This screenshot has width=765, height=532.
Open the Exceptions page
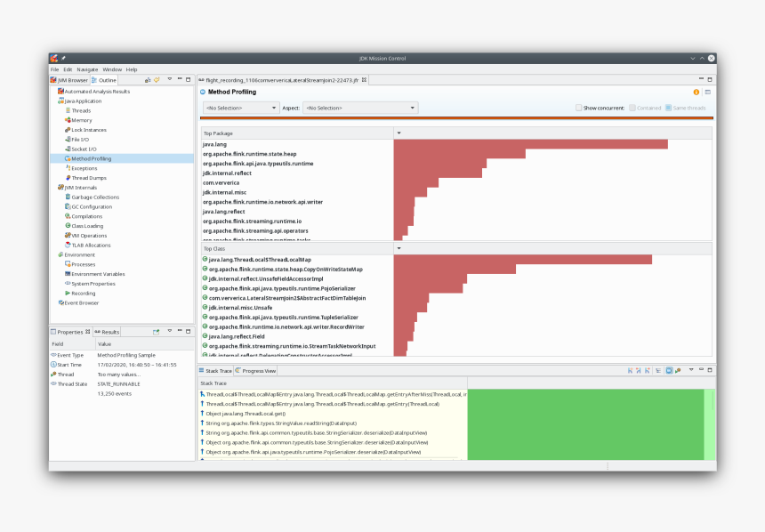[84, 168]
